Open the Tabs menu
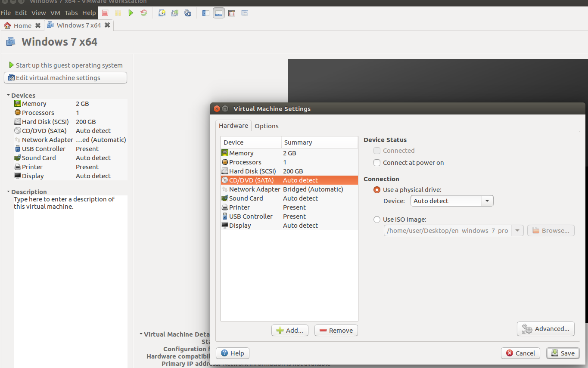The height and width of the screenshot is (368, 588). (x=71, y=13)
